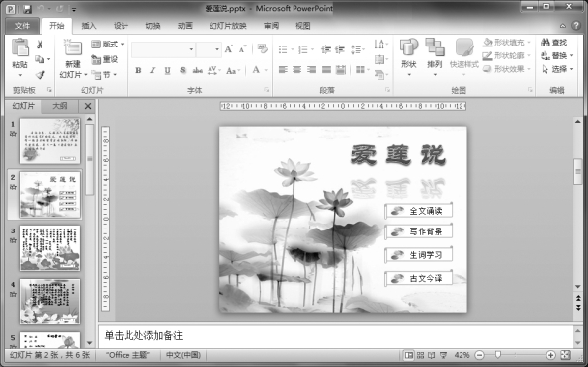
Task: Toggle Underline formatting
Action: point(167,70)
